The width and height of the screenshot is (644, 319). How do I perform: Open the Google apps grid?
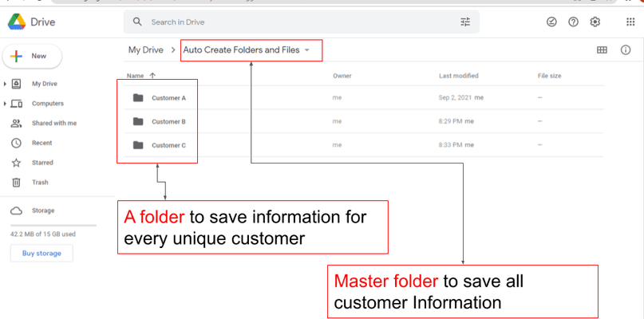pyautogui.click(x=630, y=22)
